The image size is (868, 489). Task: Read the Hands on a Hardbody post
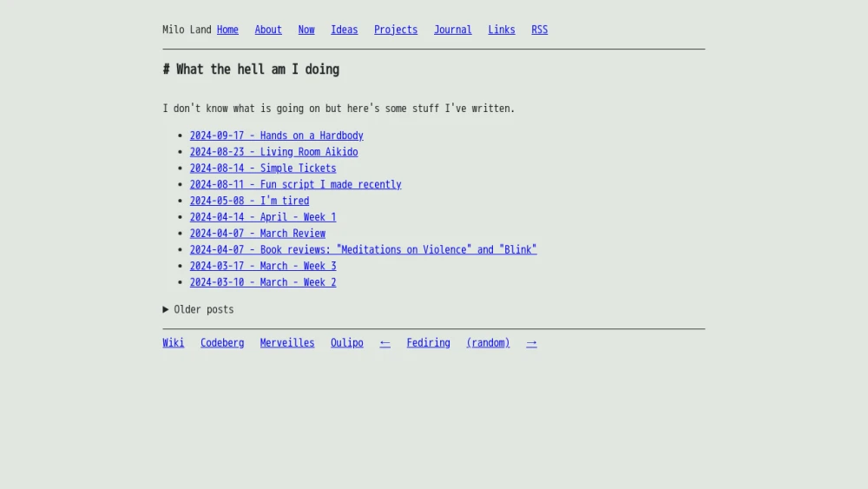point(276,135)
